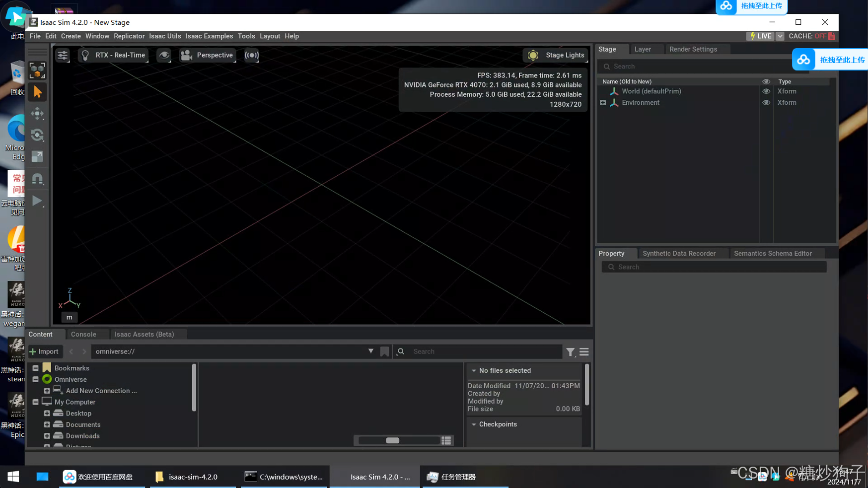This screenshot has width=868, height=488.
Task: Go forward in content browser
Action: click(84, 351)
